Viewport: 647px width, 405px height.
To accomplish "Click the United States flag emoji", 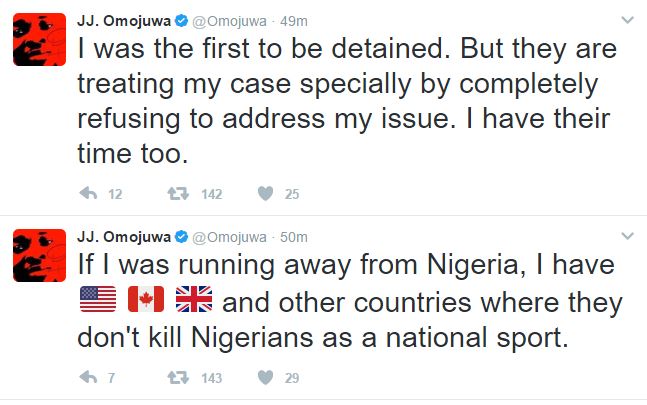I will 97,301.
